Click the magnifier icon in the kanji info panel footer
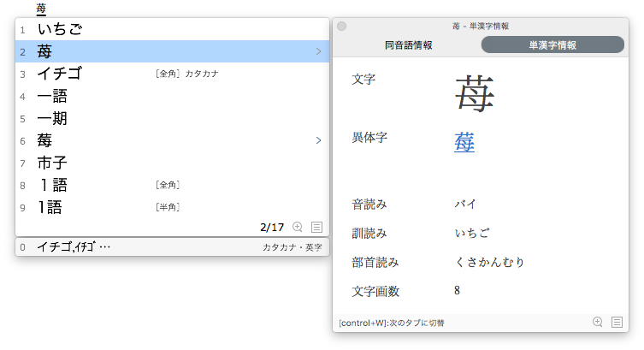This screenshot has height=350, width=644. click(598, 322)
